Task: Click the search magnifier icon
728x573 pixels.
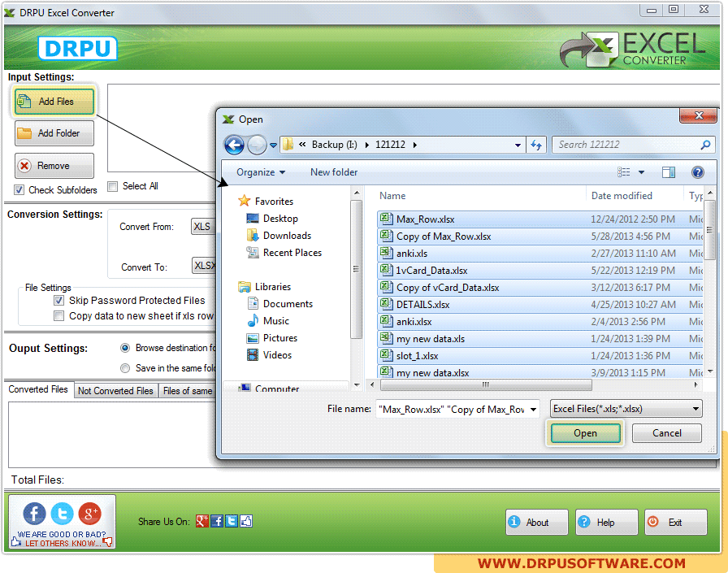Action: point(706,145)
